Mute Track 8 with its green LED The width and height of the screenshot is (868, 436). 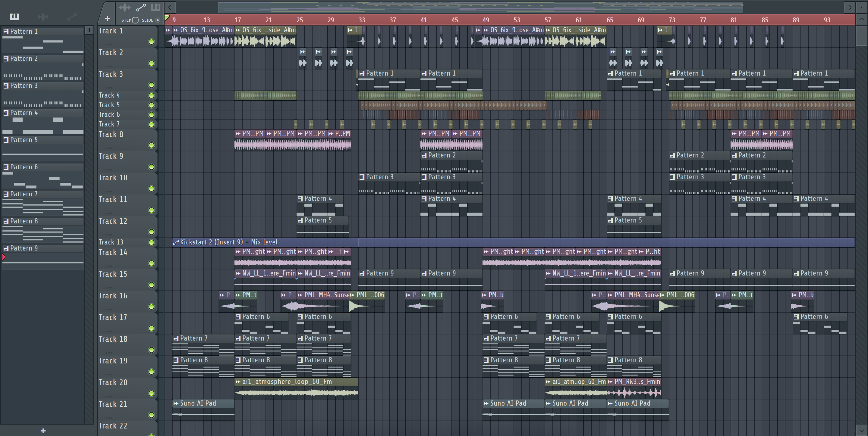[151, 145]
